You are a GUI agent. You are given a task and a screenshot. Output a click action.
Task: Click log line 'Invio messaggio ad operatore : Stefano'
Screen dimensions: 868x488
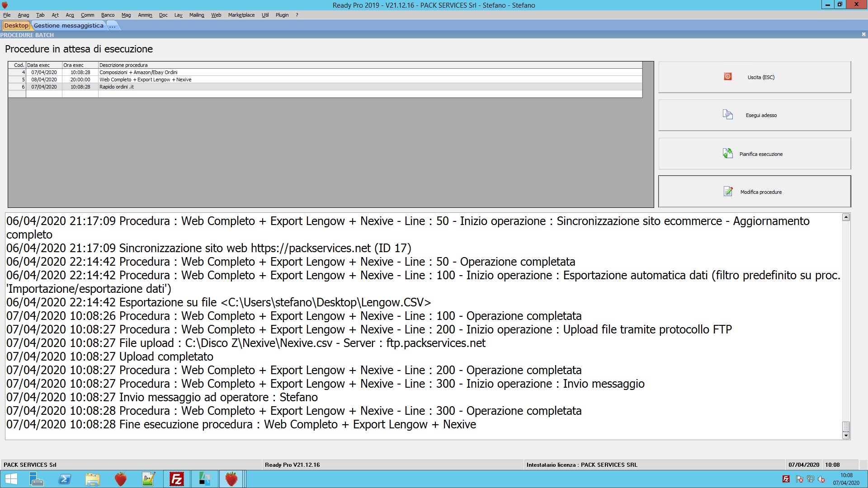click(x=162, y=397)
